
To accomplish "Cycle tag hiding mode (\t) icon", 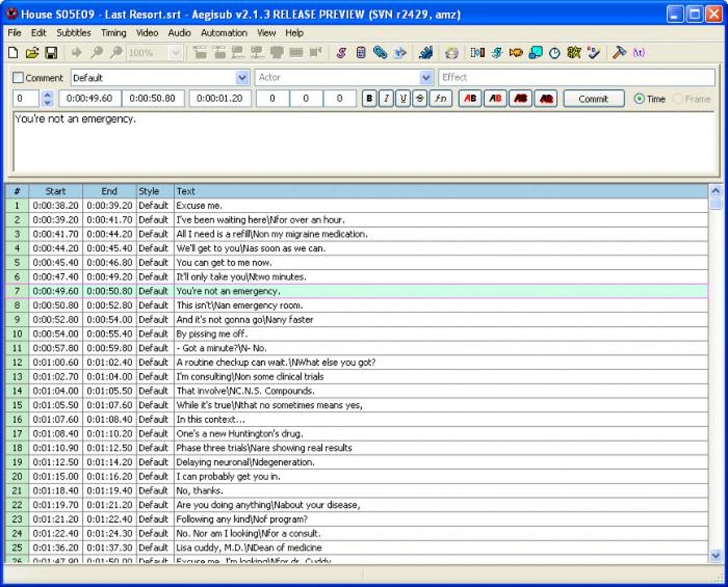I will click(639, 53).
